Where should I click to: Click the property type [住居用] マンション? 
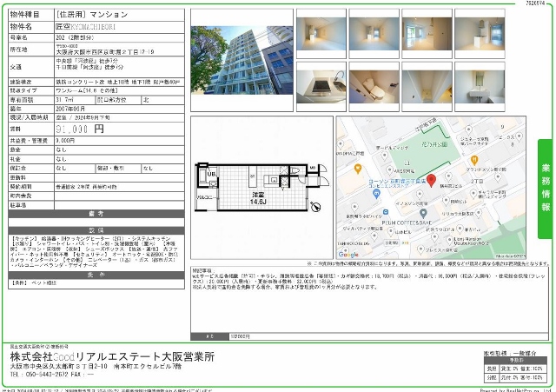91,15
